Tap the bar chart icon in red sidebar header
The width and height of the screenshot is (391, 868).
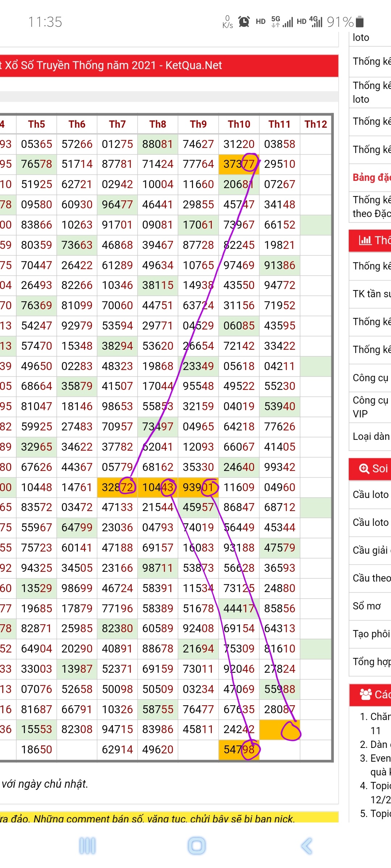[x=365, y=240]
